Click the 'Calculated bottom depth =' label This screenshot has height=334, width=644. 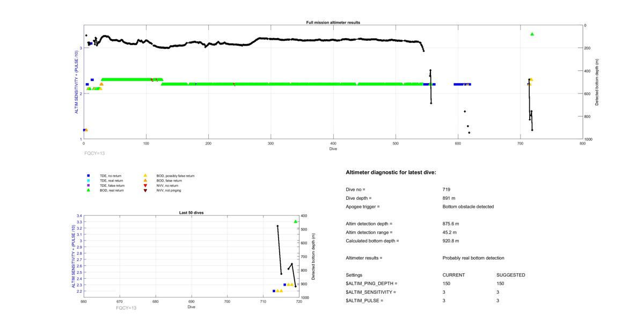(372, 241)
